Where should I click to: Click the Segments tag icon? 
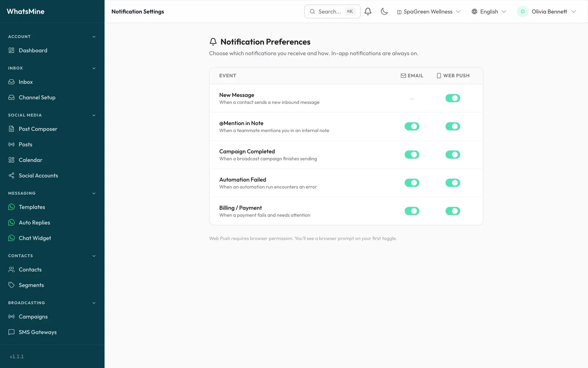(x=11, y=285)
